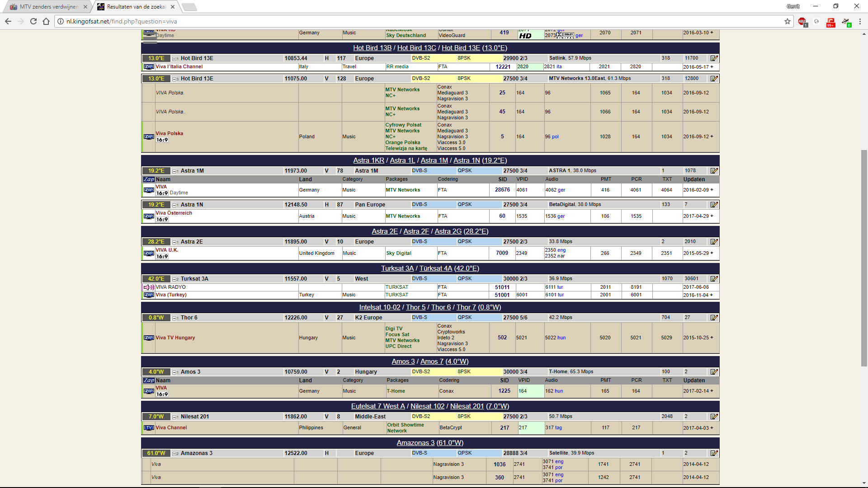Collapse the Astra 1M transponder row
868x488 pixels.
[175, 171]
